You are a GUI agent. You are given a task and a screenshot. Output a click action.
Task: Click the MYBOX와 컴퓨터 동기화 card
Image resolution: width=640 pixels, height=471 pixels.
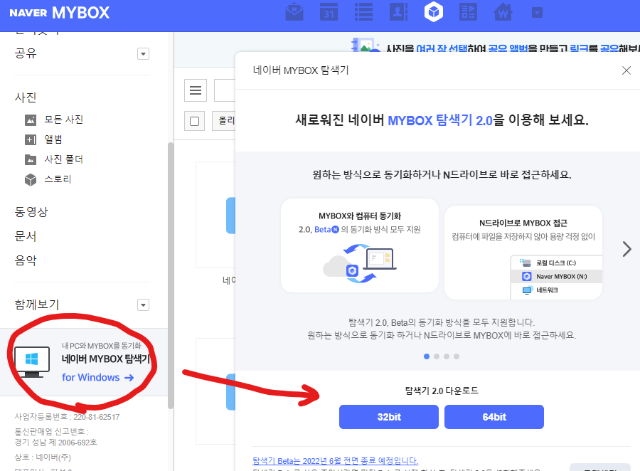click(x=360, y=245)
